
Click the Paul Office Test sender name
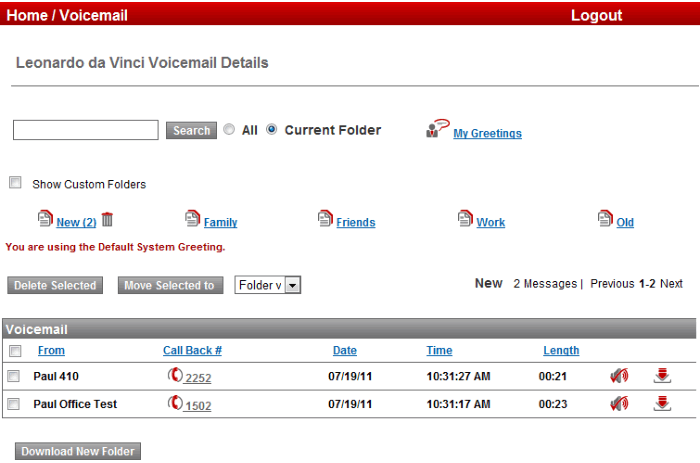click(x=75, y=404)
